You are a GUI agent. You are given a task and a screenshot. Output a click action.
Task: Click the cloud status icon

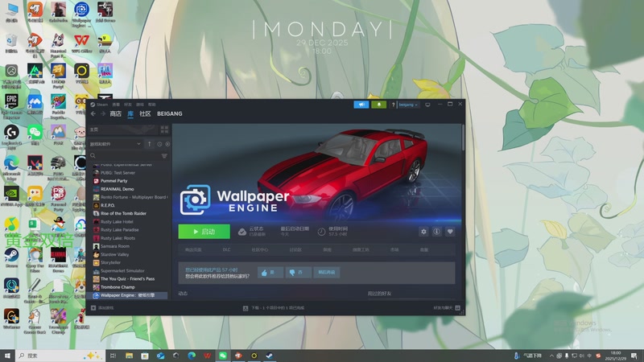(242, 232)
